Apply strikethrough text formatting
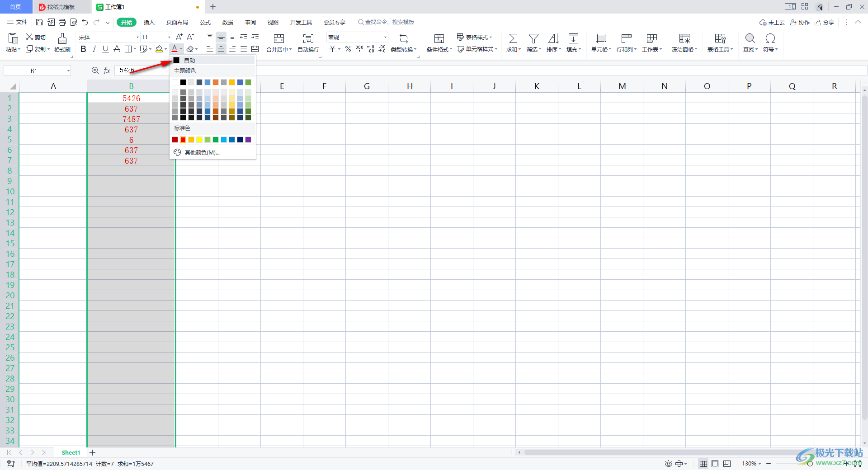This screenshot has height=470, width=868. (x=117, y=49)
